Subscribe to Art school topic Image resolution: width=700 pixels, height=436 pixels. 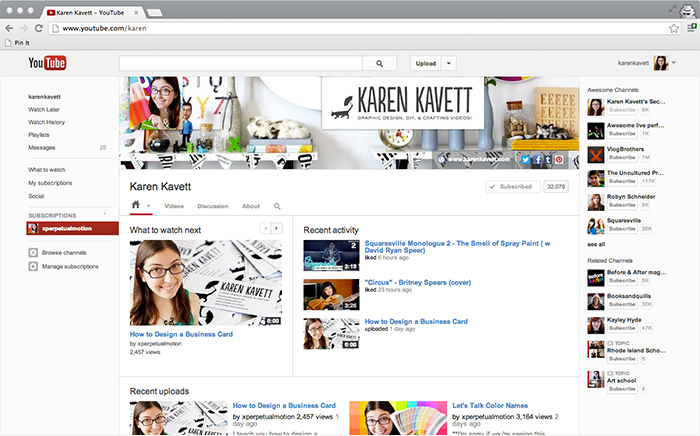(622, 389)
